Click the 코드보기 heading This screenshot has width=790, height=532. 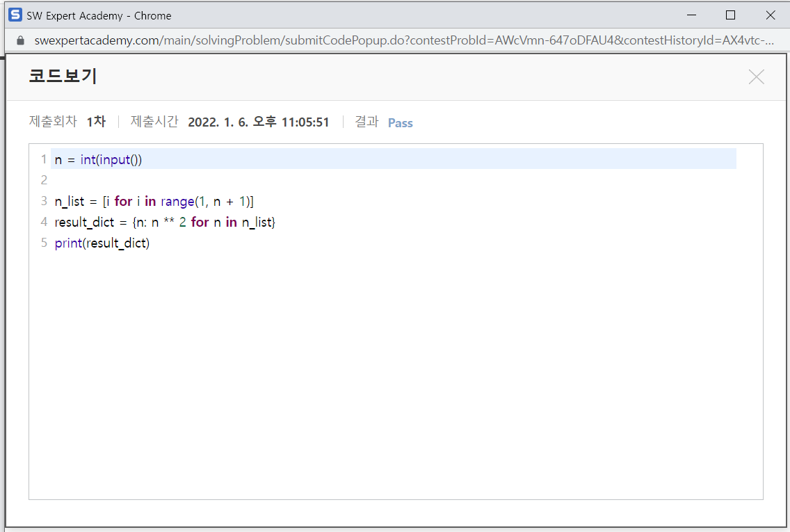point(63,76)
